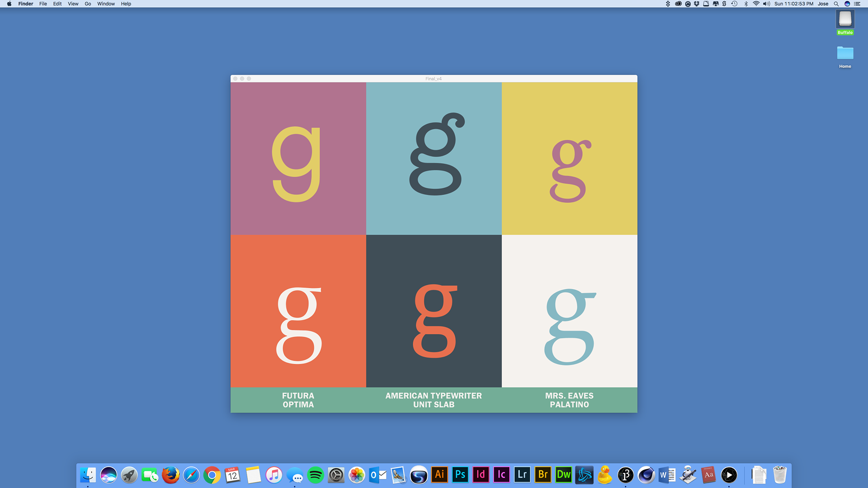Launch Google Chrome from the Dock
Image resolution: width=868 pixels, height=488 pixels.
pyautogui.click(x=212, y=475)
